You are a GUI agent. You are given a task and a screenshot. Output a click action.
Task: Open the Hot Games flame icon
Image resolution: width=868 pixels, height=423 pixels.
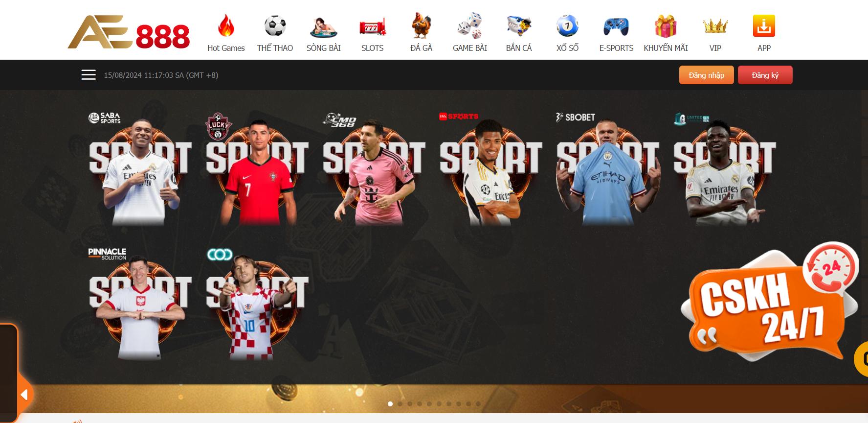point(226,26)
